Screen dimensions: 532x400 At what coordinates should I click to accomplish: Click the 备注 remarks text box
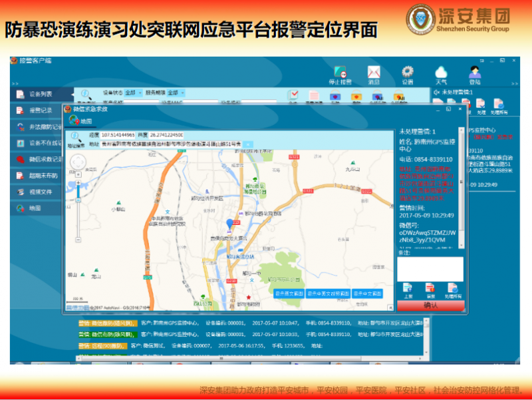pyautogui.click(x=430, y=268)
